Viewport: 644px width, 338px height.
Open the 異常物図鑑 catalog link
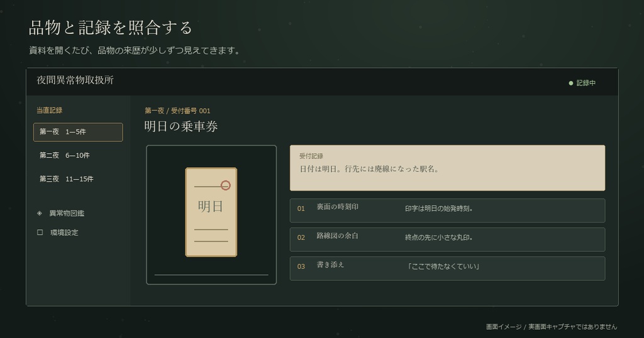click(67, 214)
